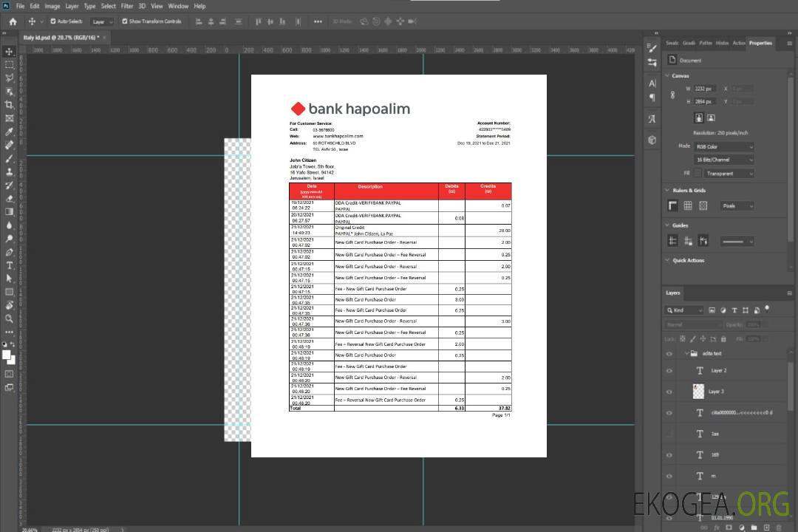The width and height of the screenshot is (798, 532).
Task: Select the Crop tool
Action: coord(9,105)
